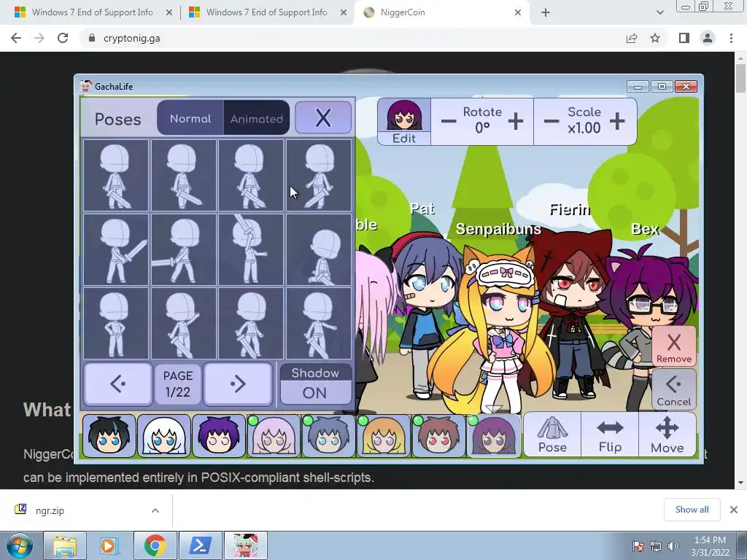Screen dimensions: 747x560
Task: Select second pose in top row
Action: (183, 175)
